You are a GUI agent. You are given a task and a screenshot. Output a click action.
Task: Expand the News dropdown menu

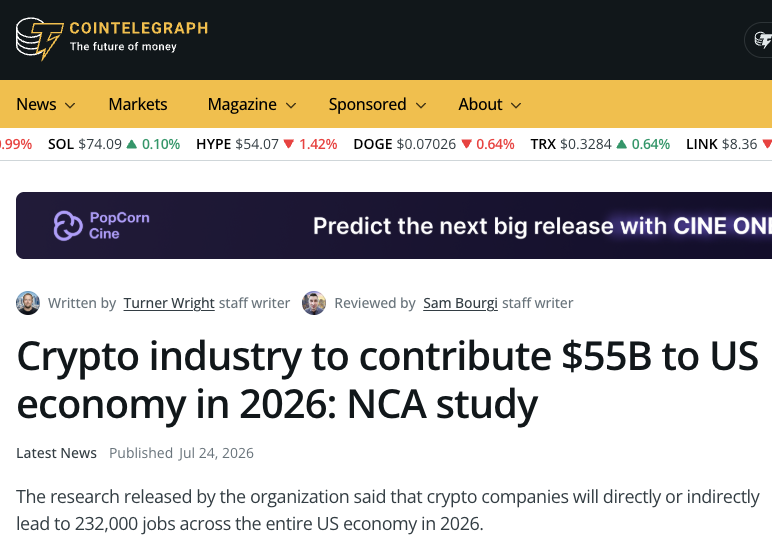45,104
